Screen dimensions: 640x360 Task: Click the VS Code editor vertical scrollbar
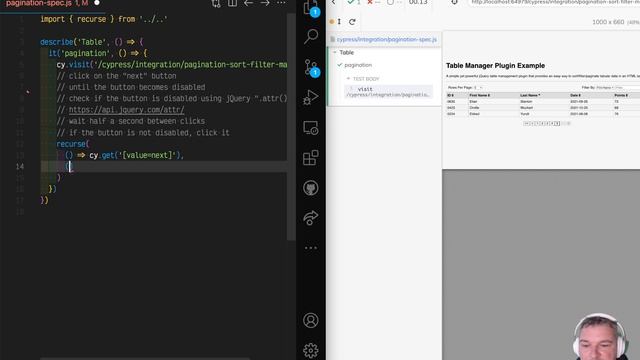(x=291, y=127)
